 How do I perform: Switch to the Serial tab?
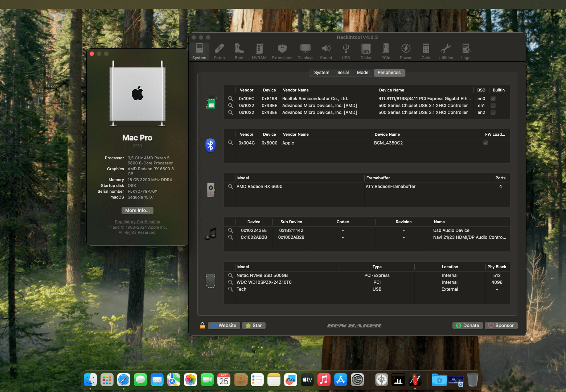click(343, 73)
